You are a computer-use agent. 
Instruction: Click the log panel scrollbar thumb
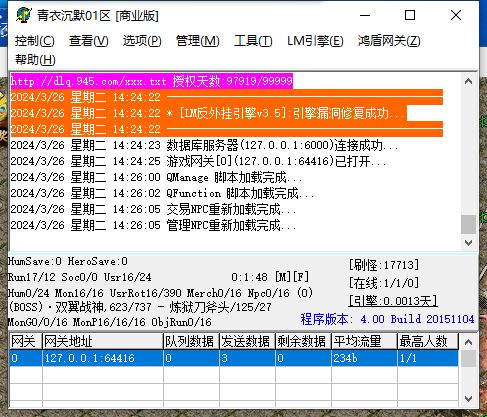click(x=468, y=225)
